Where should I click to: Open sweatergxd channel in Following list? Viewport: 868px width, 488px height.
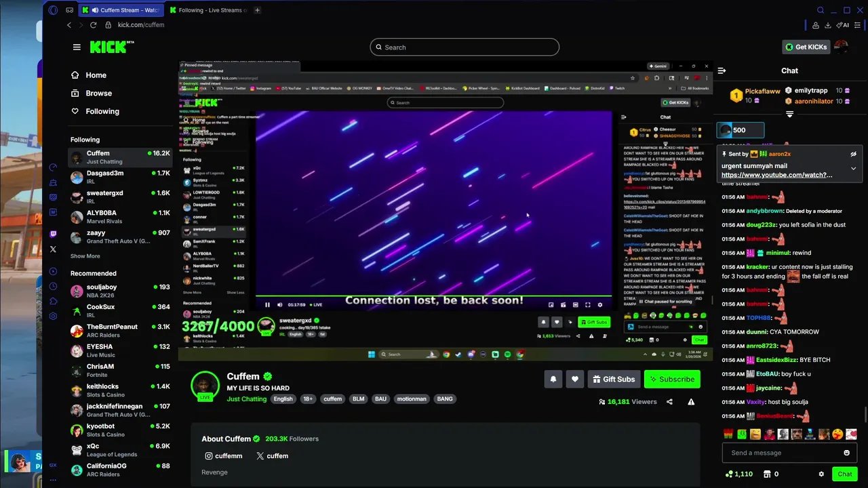120,197
